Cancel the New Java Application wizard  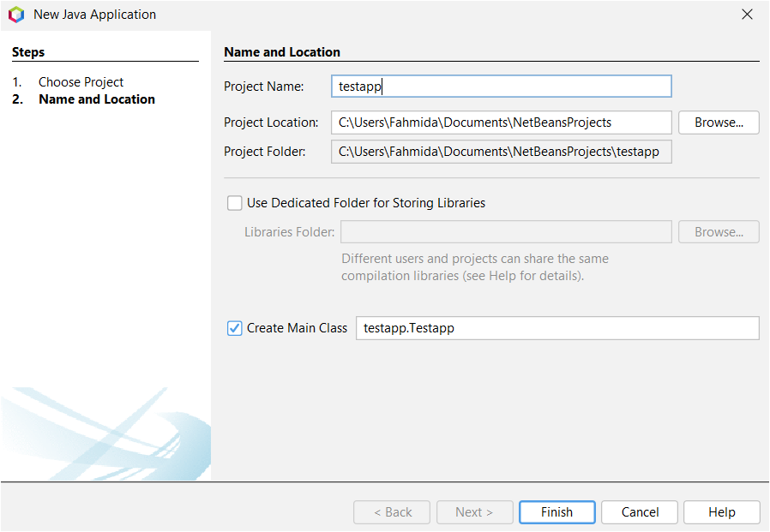(x=639, y=511)
